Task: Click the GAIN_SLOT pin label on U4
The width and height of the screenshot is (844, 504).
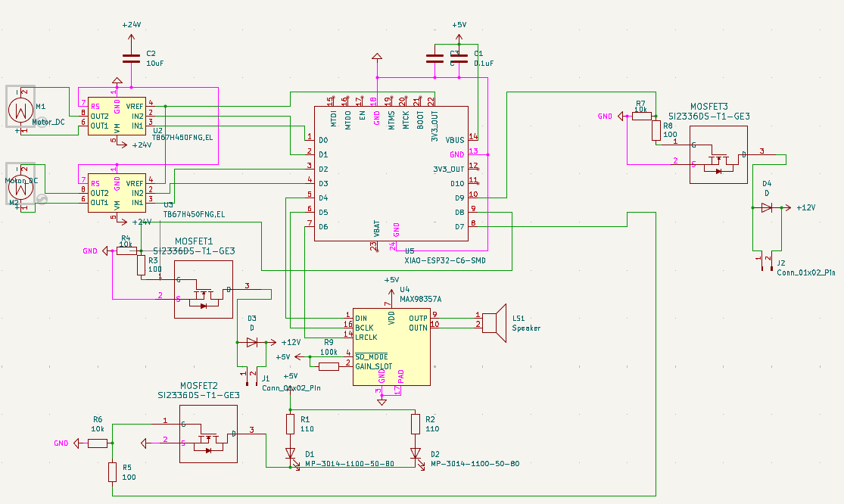Action: 374,366
